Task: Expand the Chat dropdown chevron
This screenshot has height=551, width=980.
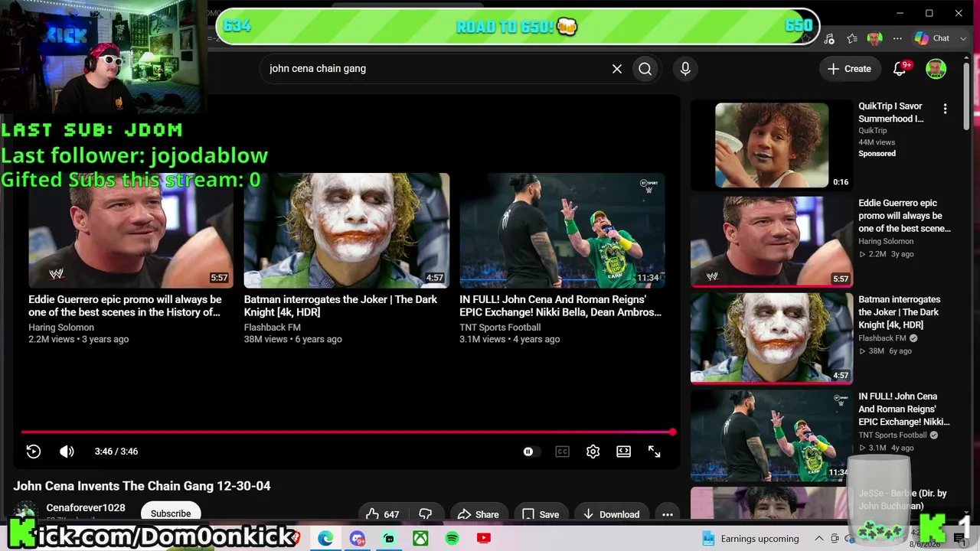Action: tap(962, 38)
